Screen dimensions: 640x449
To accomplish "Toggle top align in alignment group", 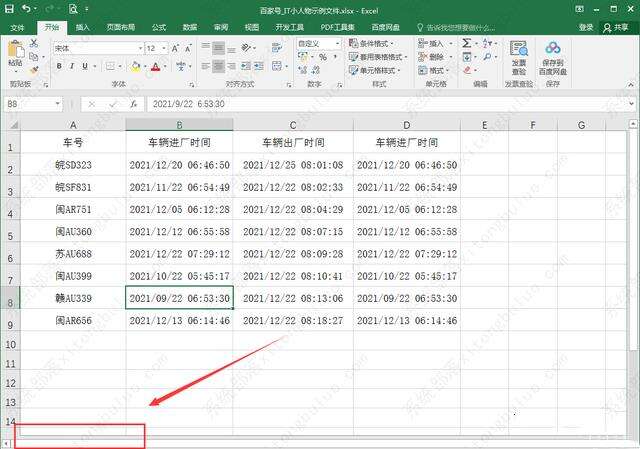I will (x=206, y=48).
